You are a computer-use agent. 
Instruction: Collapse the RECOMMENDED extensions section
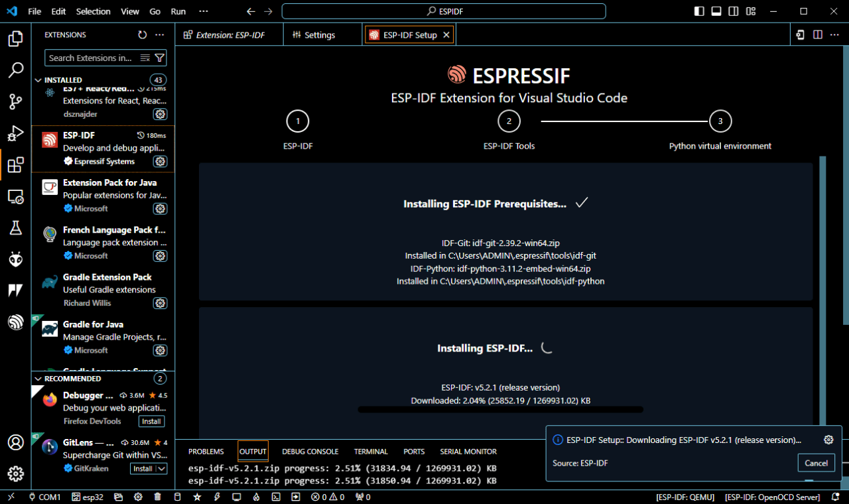(38, 379)
